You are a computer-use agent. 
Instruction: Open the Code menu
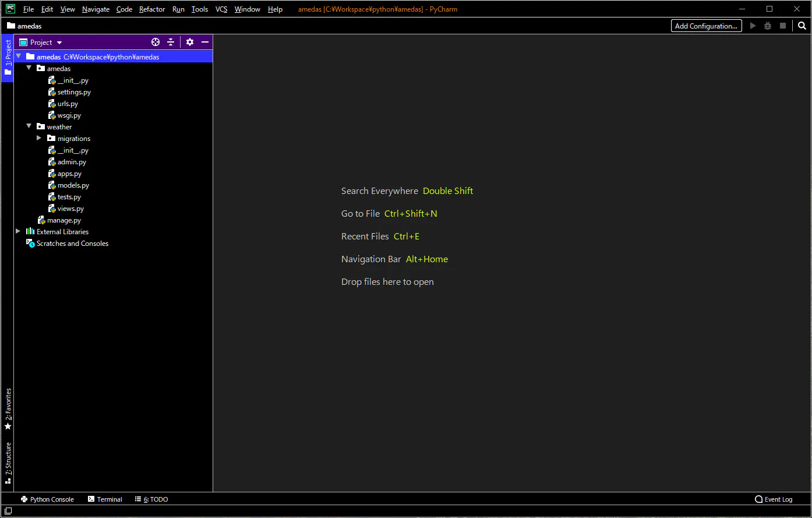[x=124, y=9]
